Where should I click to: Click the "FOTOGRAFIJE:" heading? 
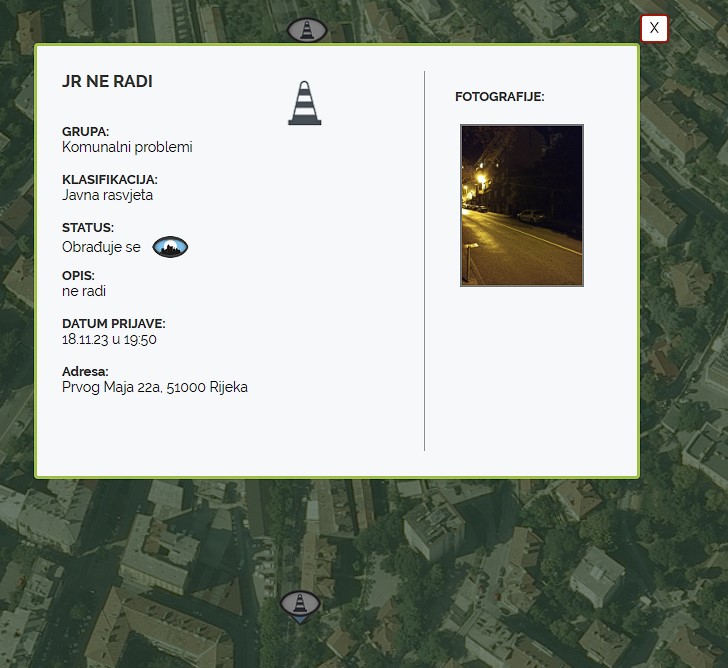(499, 97)
